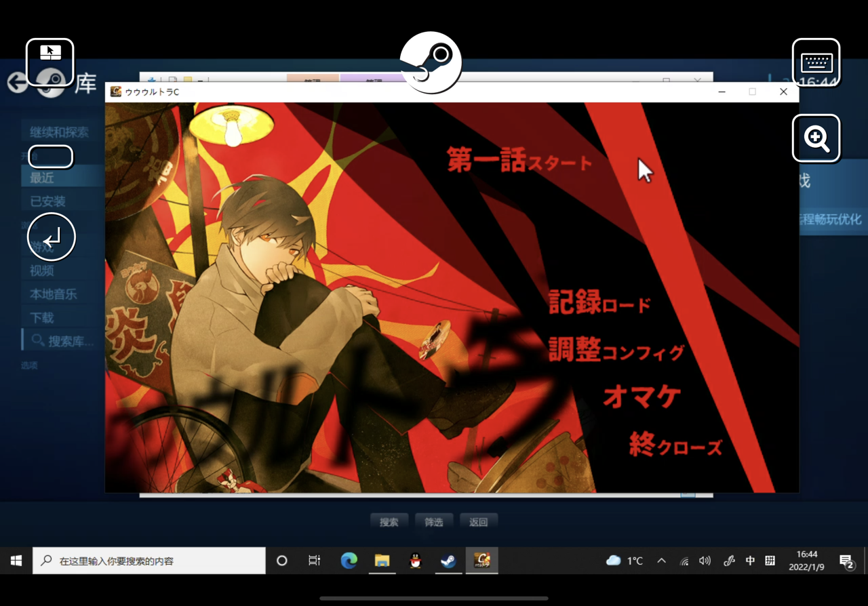Open File Explorer from taskbar
The image size is (868, 606).
[382, 561]
